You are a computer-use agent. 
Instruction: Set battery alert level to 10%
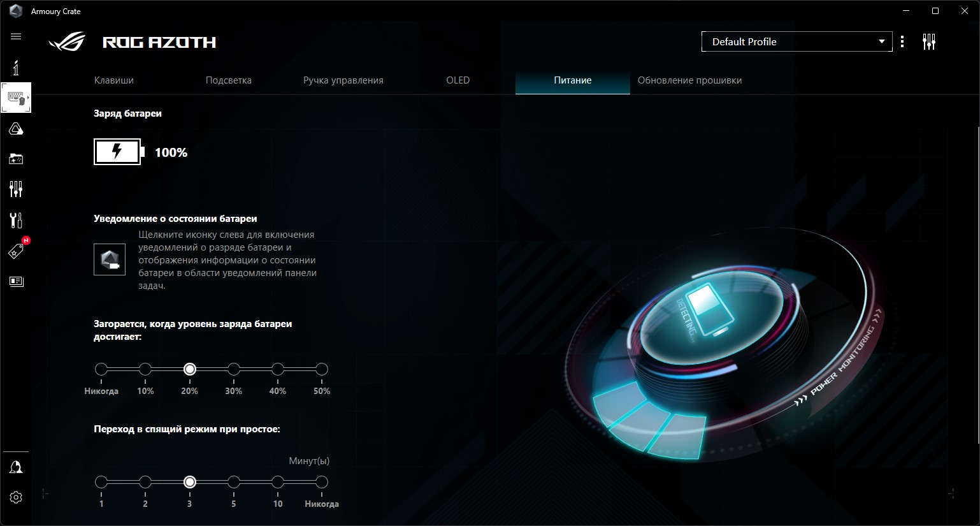pos(145,369)
